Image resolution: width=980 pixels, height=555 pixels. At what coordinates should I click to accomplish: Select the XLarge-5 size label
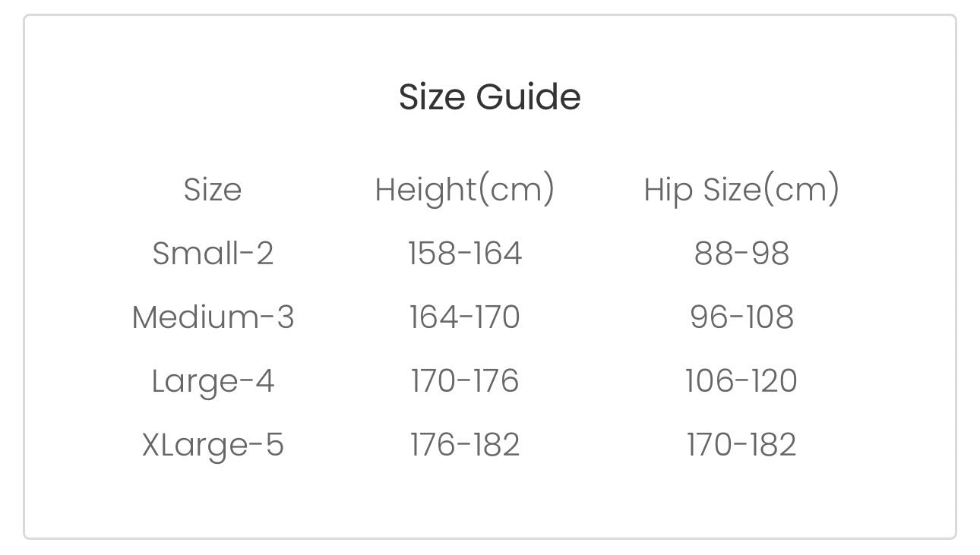213,444
